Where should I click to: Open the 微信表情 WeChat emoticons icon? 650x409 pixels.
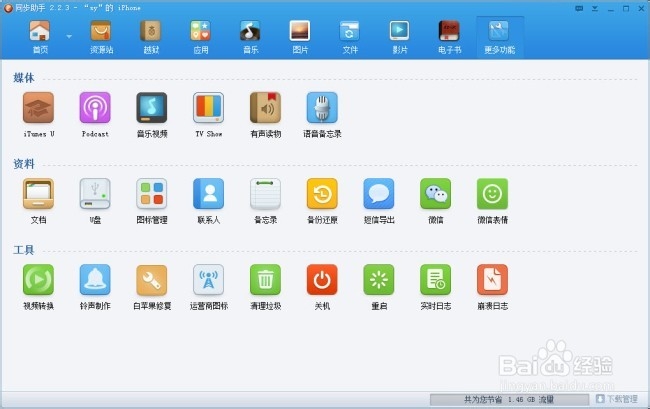point(492,194)
